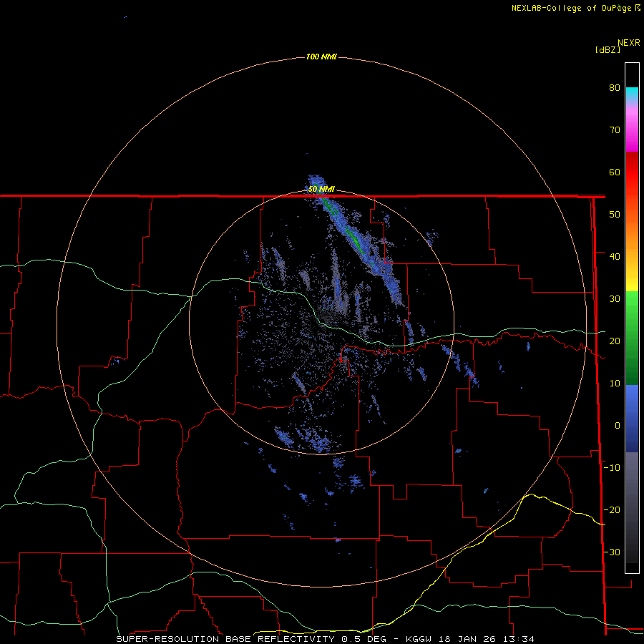The image size is (644, 644).
Task: Click the 50 NMI range ring label
Action: (x=321, y=190)
